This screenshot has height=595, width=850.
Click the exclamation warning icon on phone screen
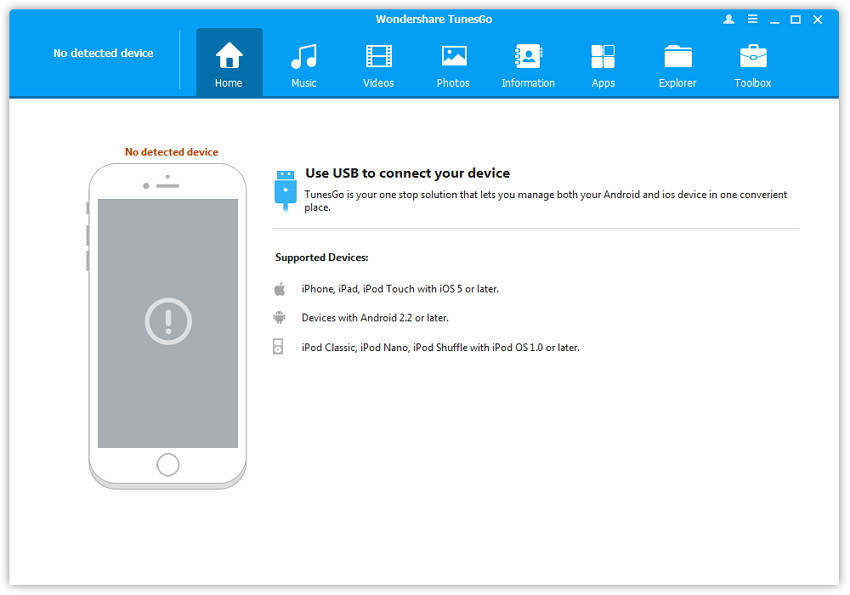[x=168, y=321]
